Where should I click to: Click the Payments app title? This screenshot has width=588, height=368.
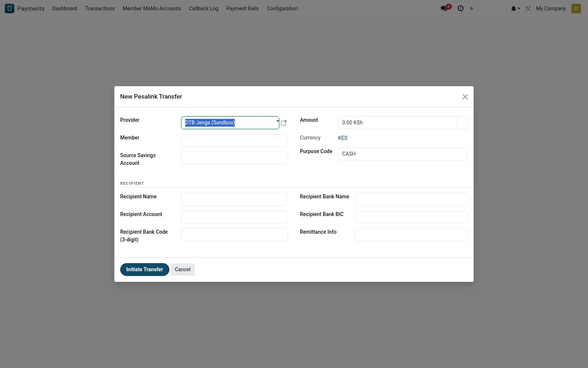tap(31, 8)
